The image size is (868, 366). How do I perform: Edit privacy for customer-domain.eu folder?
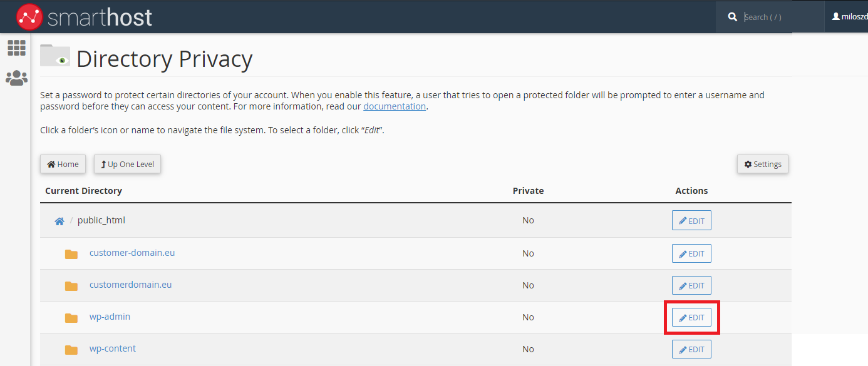(x=691, y=254)
